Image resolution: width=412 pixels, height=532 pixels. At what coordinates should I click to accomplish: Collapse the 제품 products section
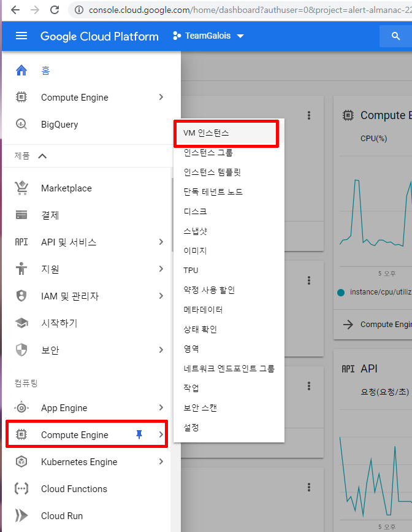click(42, 156)
